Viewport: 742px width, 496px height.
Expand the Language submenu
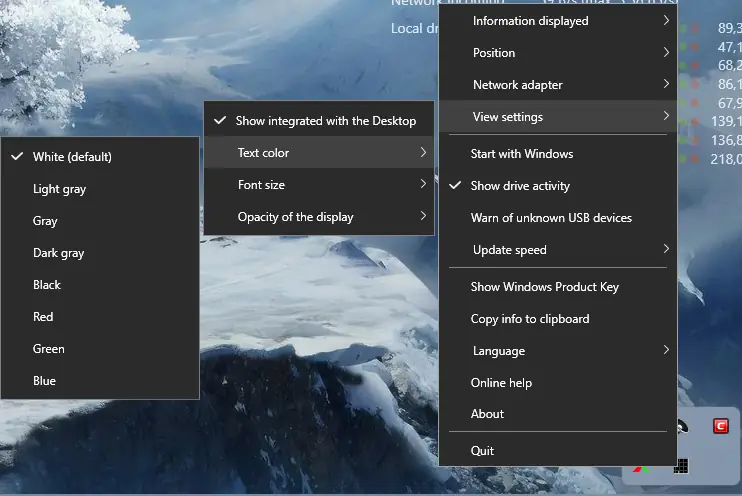click(557, 351)
